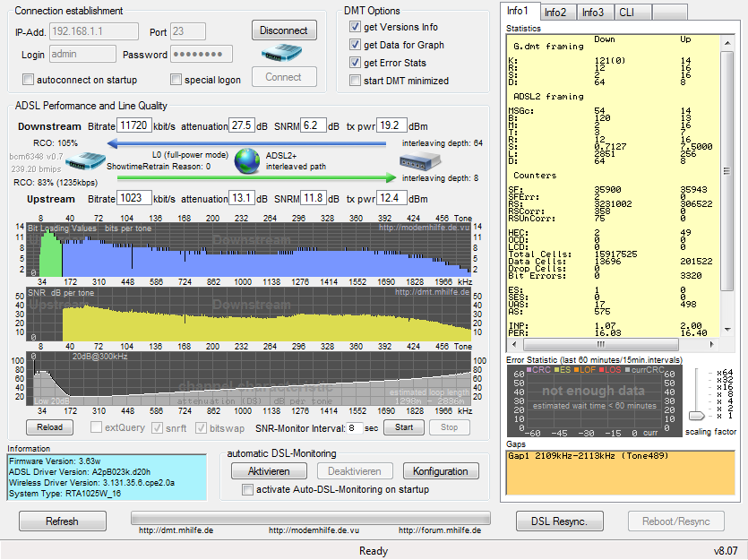Reload the graph data
The height and width of the screenshot is (560, 748).
pos(49,426)
